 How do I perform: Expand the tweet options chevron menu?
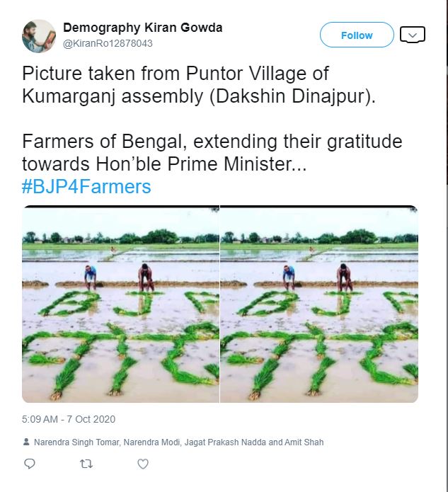tap(412, 34)
